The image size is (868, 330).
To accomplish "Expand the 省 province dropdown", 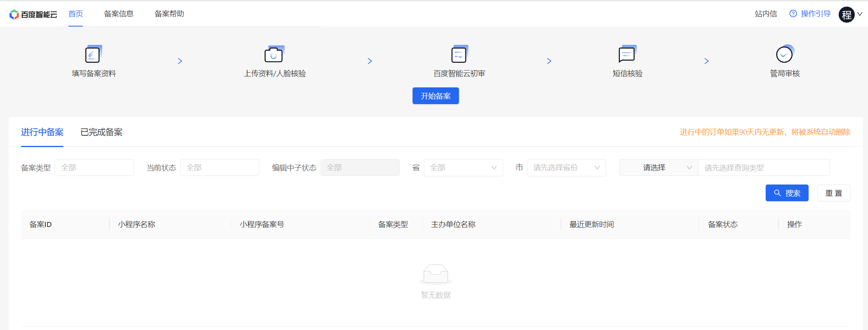I will coord(463,168).
